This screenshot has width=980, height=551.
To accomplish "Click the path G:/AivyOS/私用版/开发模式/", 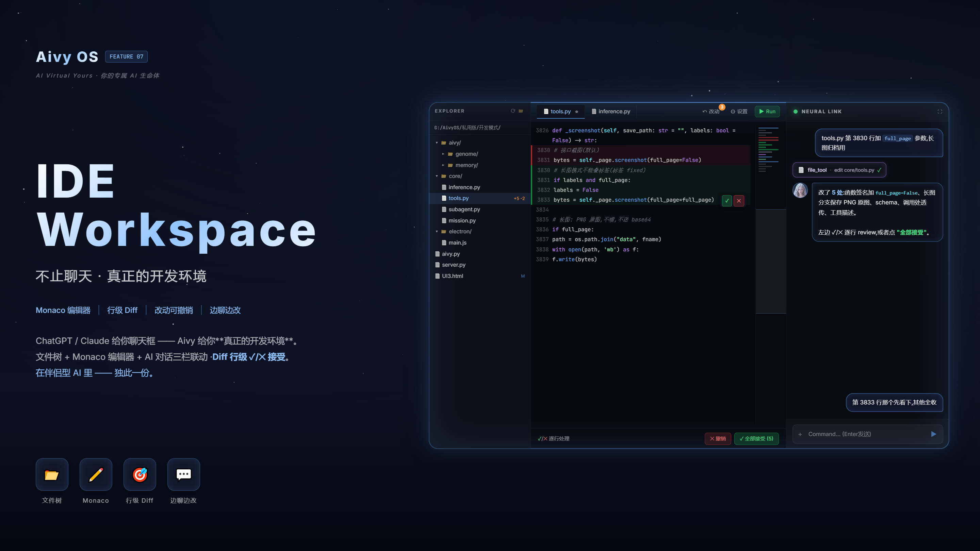I will (x=467, y=128).
